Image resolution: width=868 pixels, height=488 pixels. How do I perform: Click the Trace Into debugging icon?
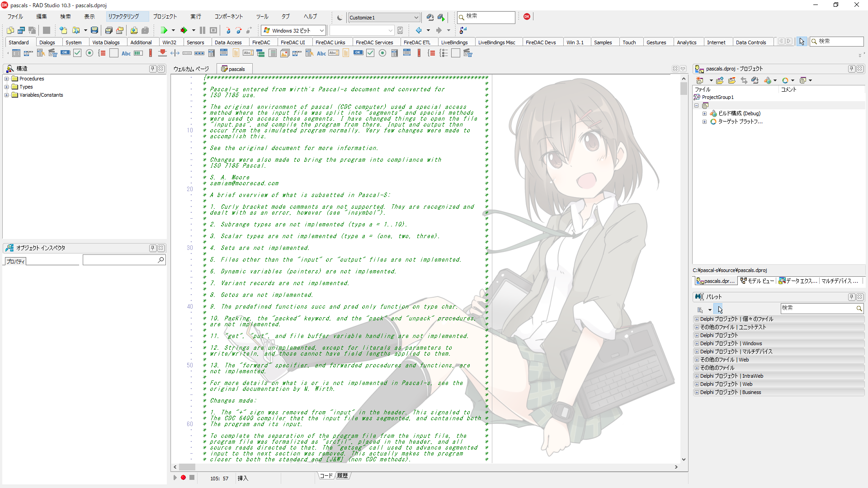229,30
